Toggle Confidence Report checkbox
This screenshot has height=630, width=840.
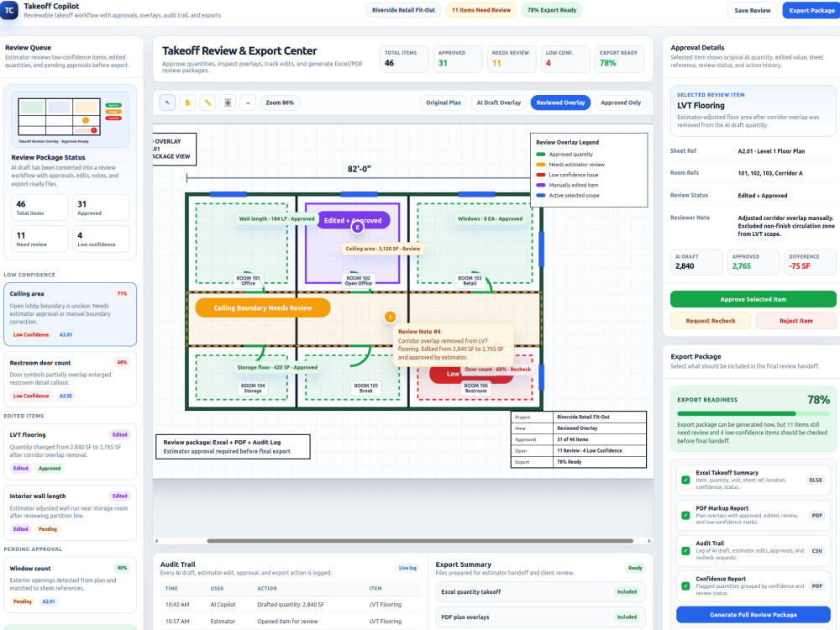coord(685,586)
